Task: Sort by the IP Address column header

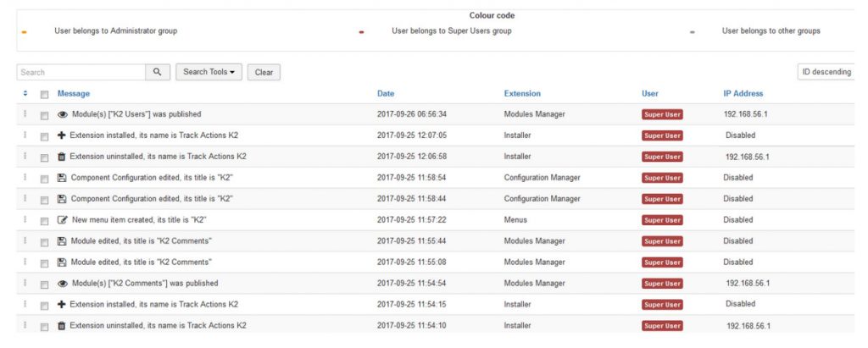Action: click(743, 93)
